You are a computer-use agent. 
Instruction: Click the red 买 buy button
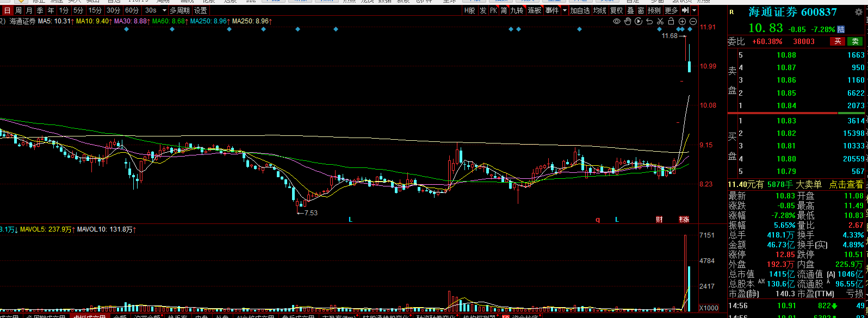[x=838, y=41]
